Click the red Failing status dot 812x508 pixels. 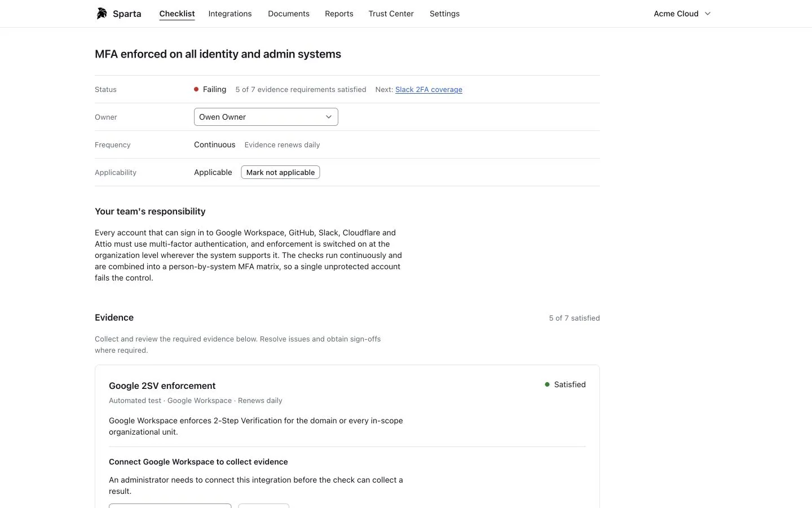[196, 89]
